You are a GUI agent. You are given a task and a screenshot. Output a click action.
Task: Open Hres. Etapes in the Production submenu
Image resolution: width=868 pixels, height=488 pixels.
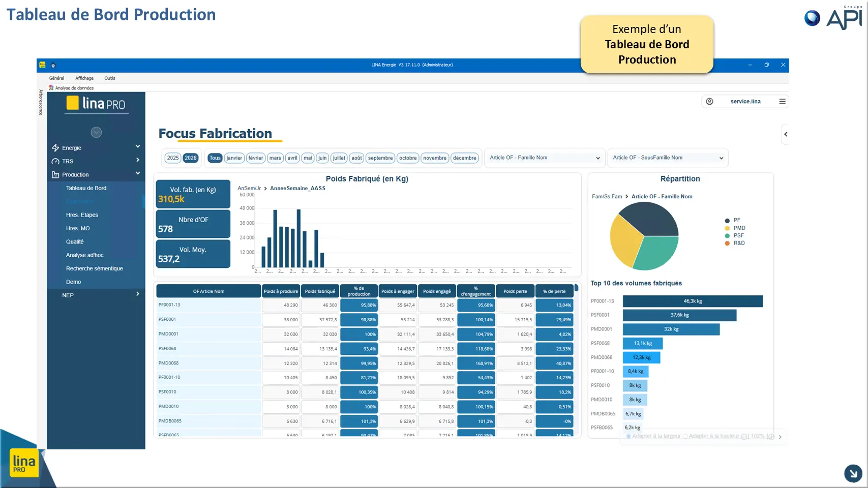click(82, 215)
